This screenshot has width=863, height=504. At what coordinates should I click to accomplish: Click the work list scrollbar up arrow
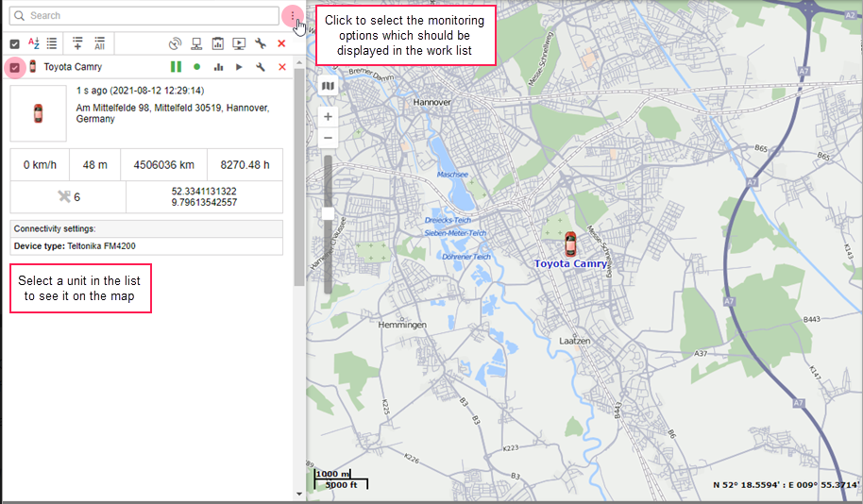click(x=299, y=62)
